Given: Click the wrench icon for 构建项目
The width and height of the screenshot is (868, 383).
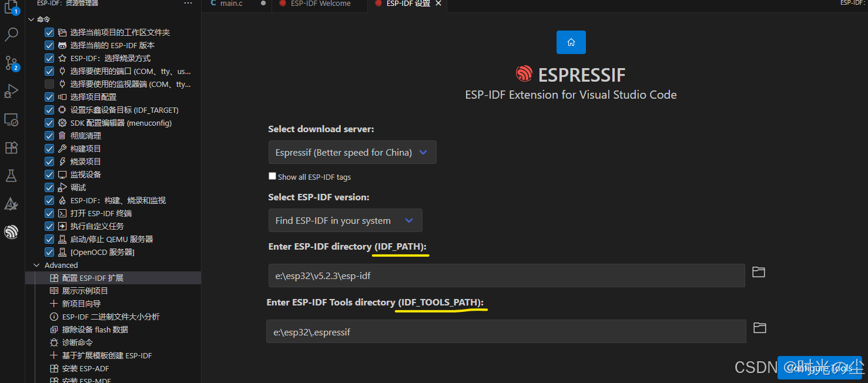Looking at the screenshot, I should pos(62,149).
